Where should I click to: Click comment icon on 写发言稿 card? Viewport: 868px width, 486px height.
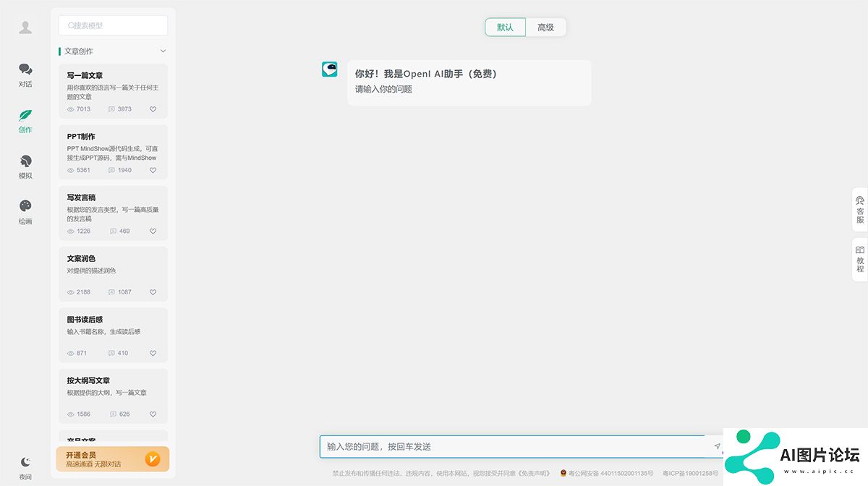pyautogui.click(x=113, y=231)
